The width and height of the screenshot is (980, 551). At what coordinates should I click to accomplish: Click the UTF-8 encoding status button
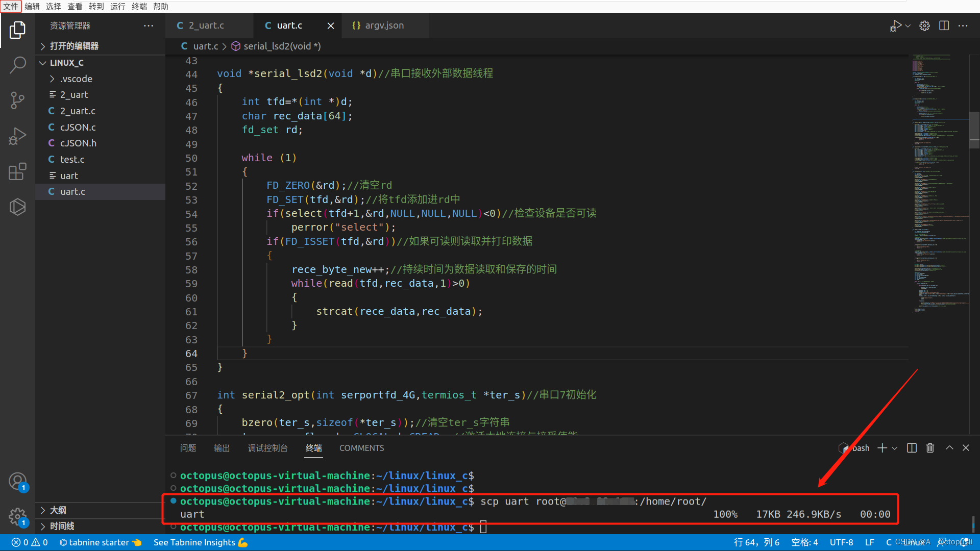[841, 542]
